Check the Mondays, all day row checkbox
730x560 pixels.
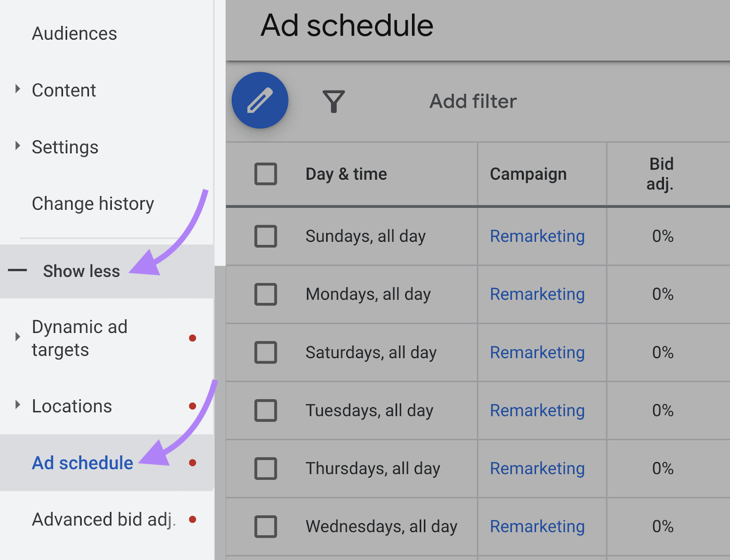point(266,295)
